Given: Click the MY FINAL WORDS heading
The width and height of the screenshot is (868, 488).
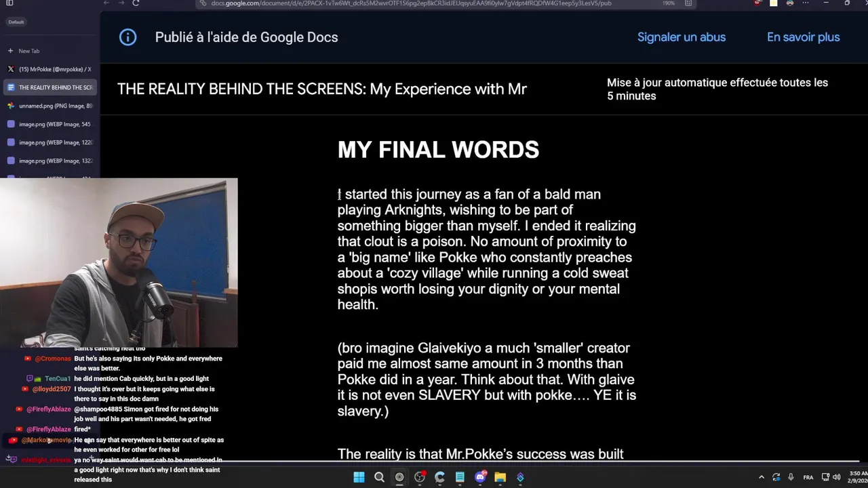Looking at the screenshot, I should (438, 150).
